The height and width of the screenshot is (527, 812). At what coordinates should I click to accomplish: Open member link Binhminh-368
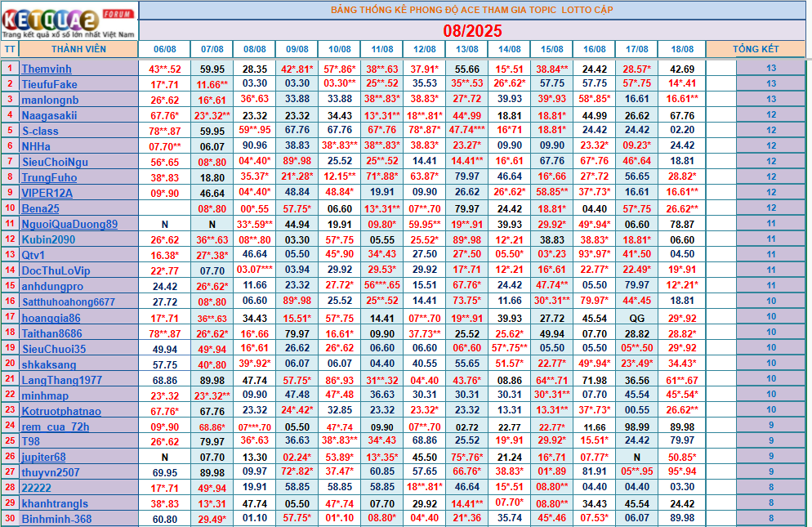tap(56, 519)
